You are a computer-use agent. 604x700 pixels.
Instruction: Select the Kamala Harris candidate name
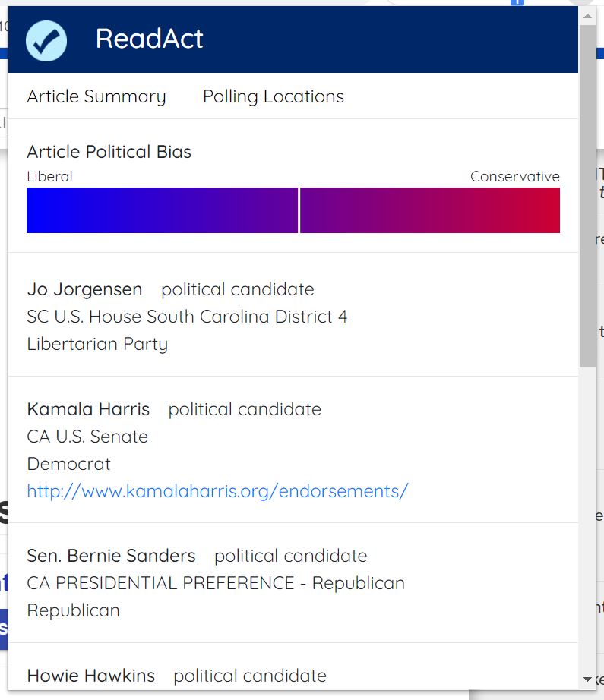88,409
